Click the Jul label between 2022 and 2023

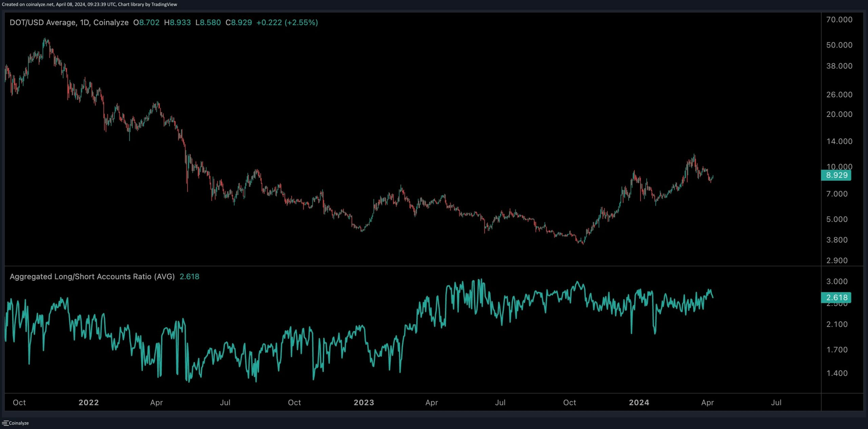225,403
